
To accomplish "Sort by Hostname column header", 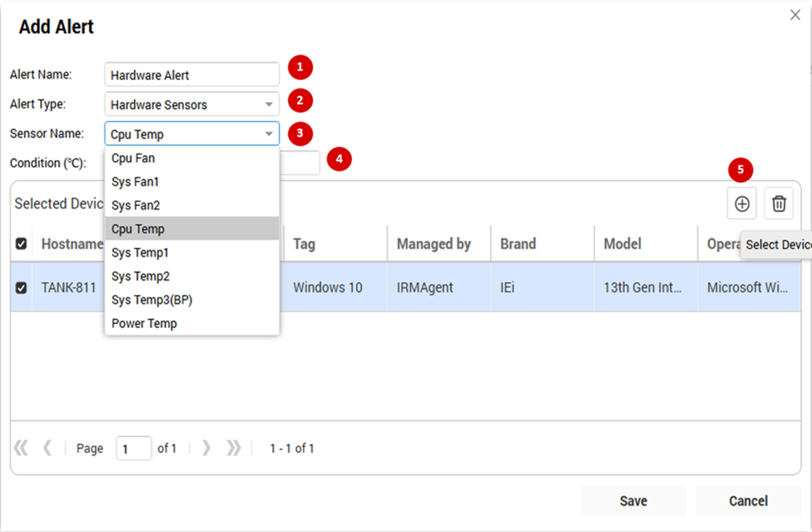I will coord(72,244).
